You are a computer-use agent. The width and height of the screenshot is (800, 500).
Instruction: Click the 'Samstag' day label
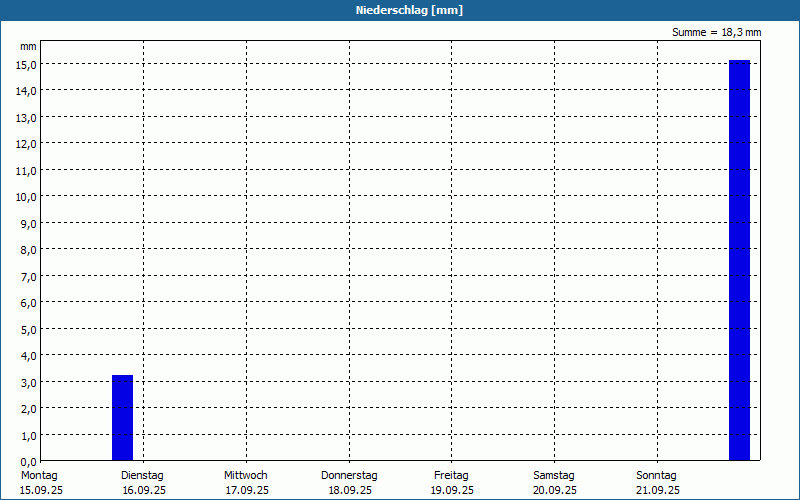(554, 475)
